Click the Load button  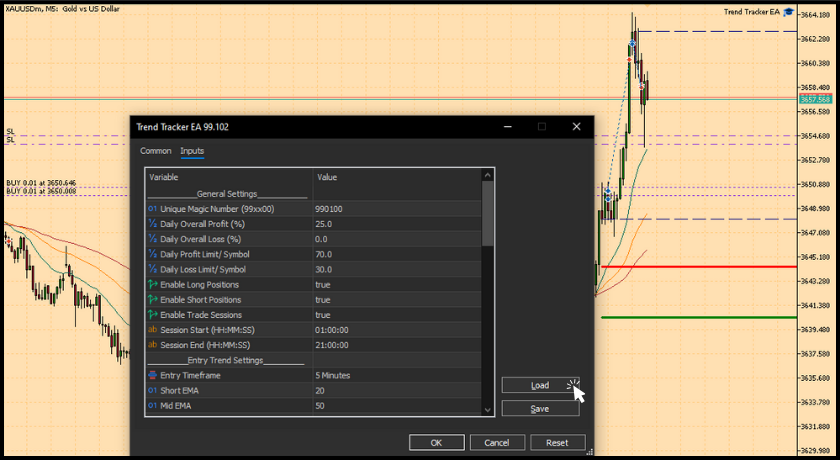point(540,385)
